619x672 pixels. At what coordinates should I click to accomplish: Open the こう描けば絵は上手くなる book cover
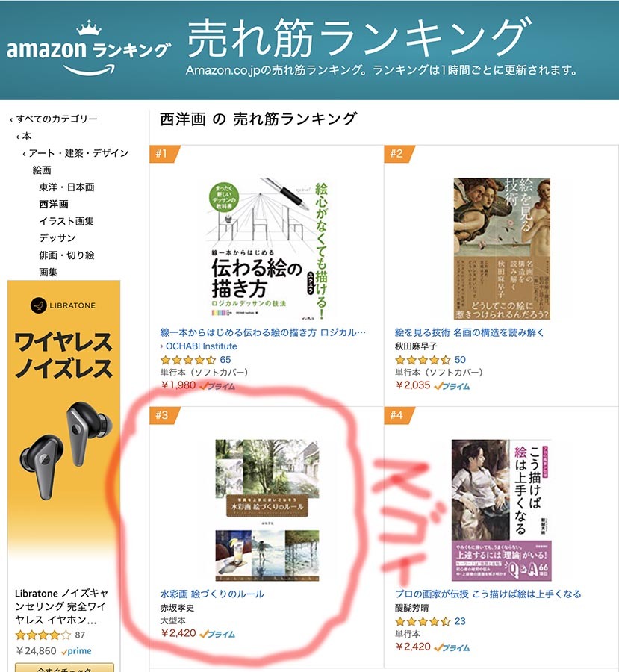[x=501, y=510]
